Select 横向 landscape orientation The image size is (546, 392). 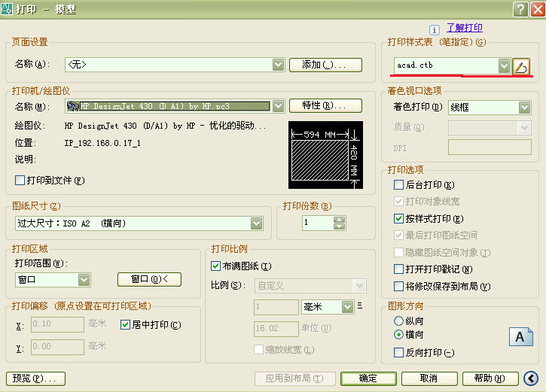pyautogui.click(x=398, y=335)
